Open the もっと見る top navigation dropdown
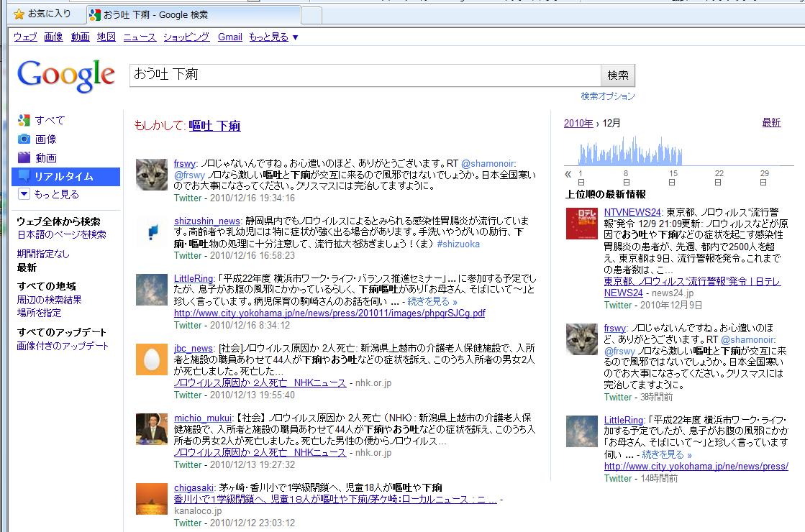Viewport: 805px width, 532px height. (273, 37)
